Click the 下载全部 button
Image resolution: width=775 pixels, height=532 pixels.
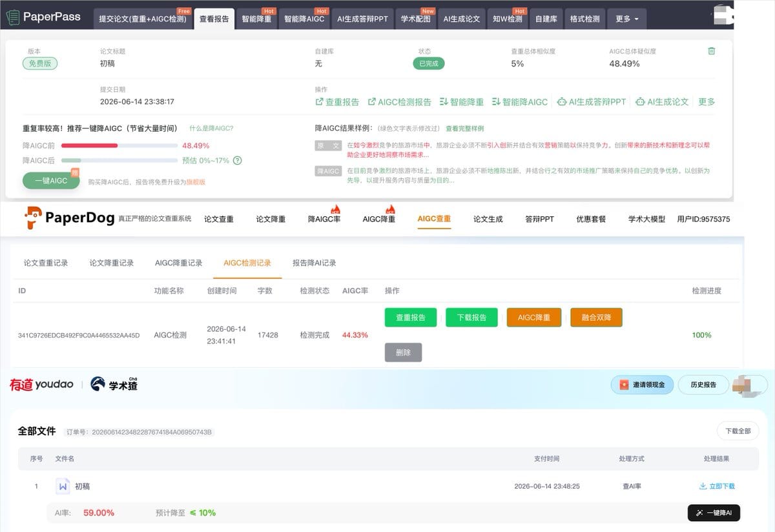(x=738, y=431)
